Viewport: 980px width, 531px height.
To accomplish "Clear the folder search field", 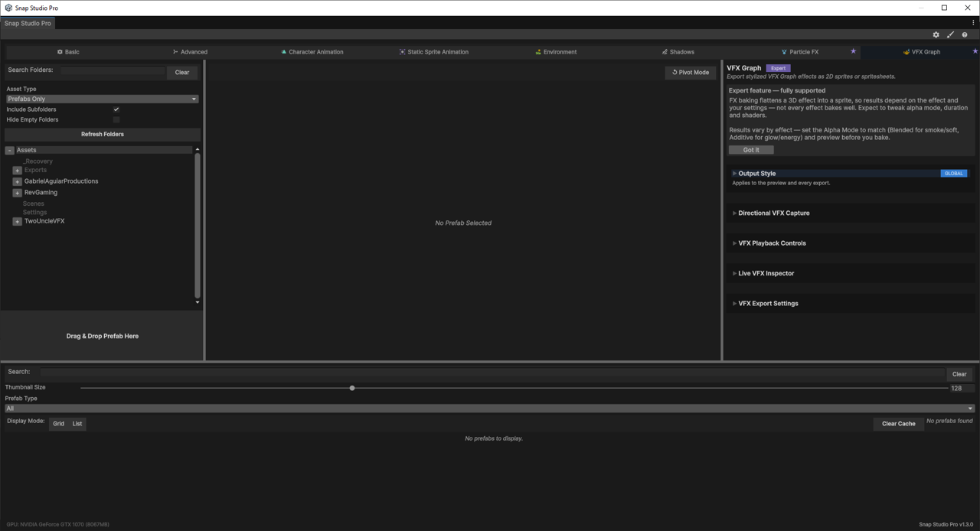I will point(182,73).
